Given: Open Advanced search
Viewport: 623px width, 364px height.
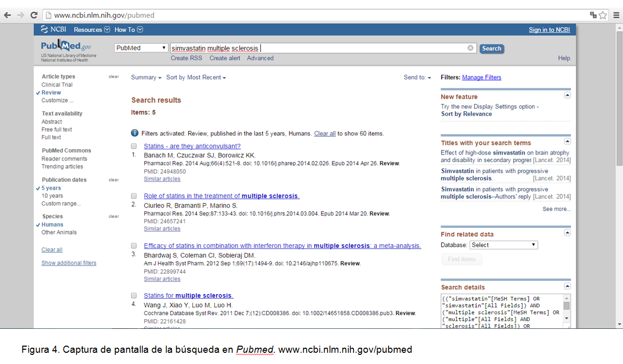Looking at the screenshot, I should point(260,58).
